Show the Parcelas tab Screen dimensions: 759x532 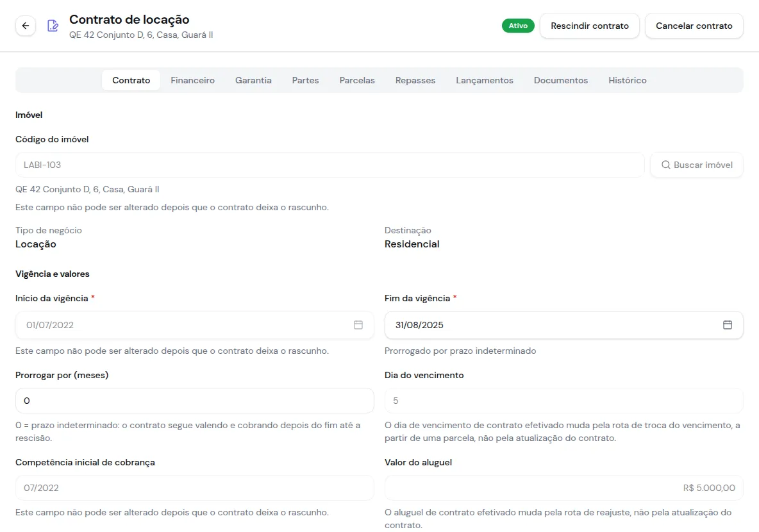tap(357, 80)
